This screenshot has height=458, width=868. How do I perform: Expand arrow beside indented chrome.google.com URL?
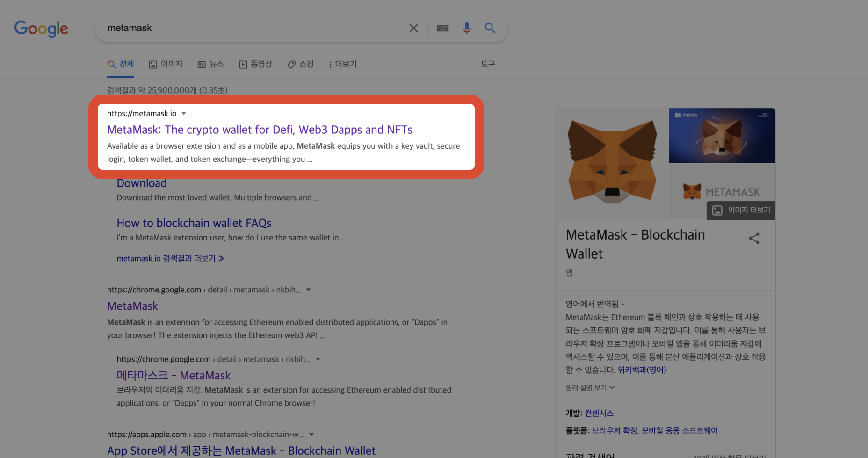pos(318,359)
